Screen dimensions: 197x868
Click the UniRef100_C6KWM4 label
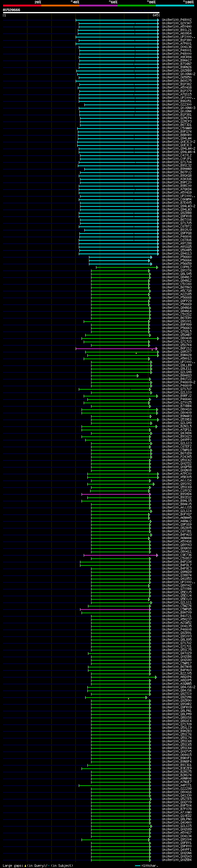[176, 200]
